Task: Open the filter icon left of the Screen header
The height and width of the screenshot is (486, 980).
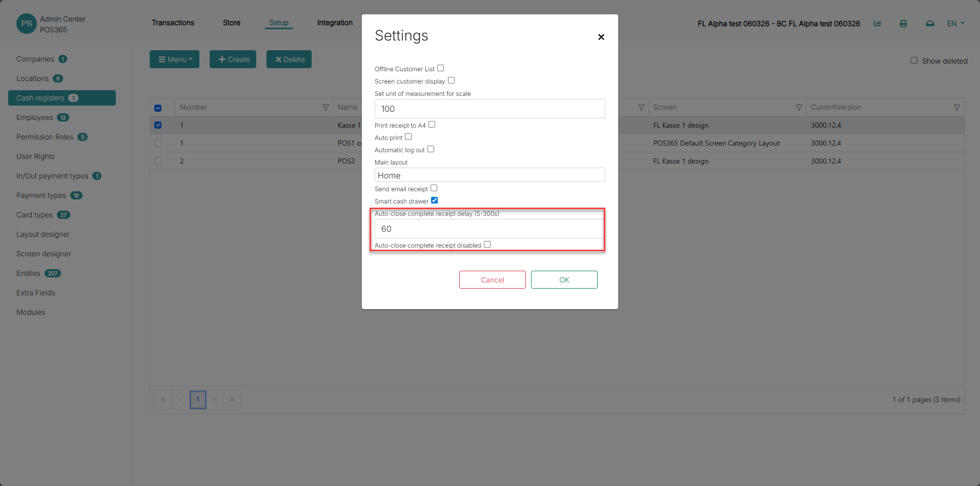Action: click(641, 108)
